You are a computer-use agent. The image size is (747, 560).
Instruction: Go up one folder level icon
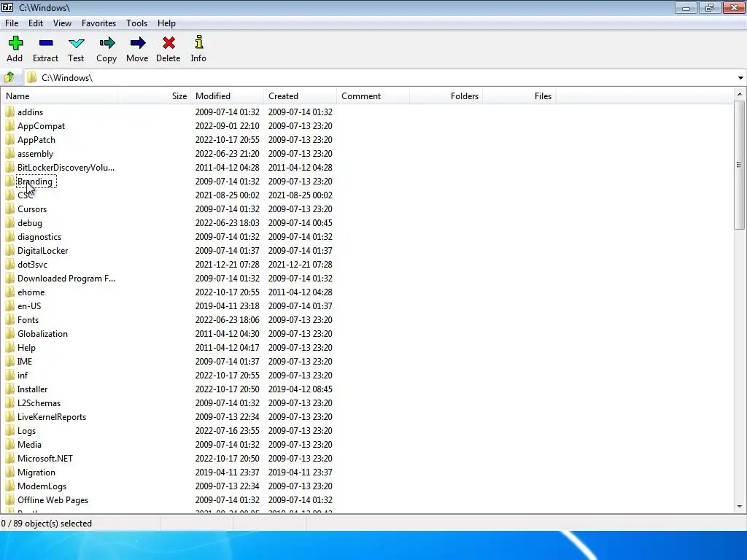coord(9,77)
